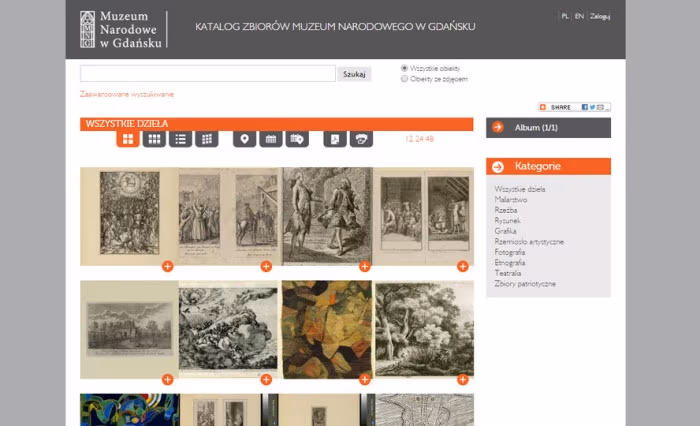
Task: Click the Album arrow icon
Action: coord(497,127)
